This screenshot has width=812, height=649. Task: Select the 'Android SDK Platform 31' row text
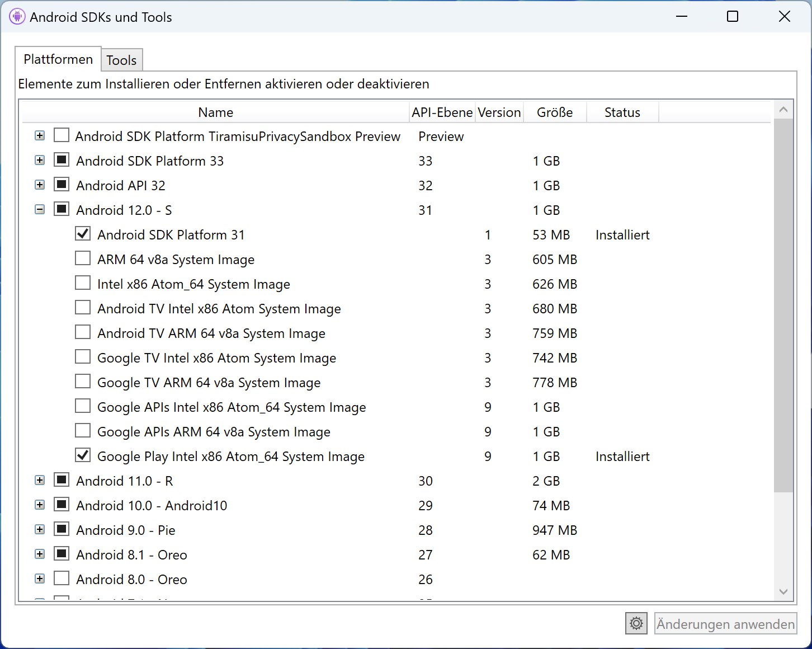click(x=171, y=235)
